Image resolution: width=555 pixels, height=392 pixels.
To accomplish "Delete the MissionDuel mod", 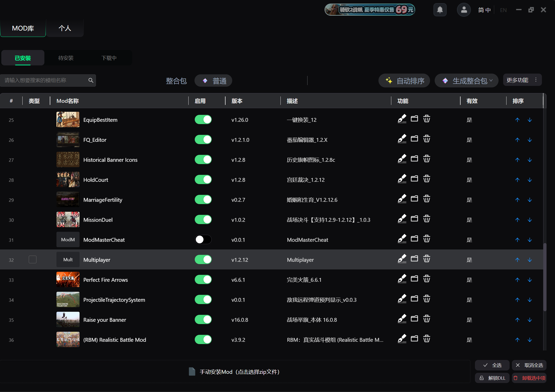I will [x=427, y=219].
